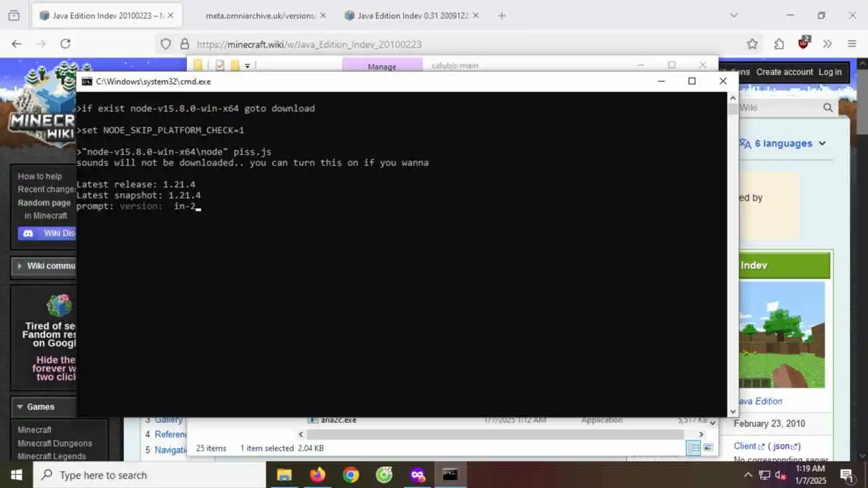Bookmark this page with the star icon
The height and width of the screenshot is (488, 868).
tap(752, 44)
